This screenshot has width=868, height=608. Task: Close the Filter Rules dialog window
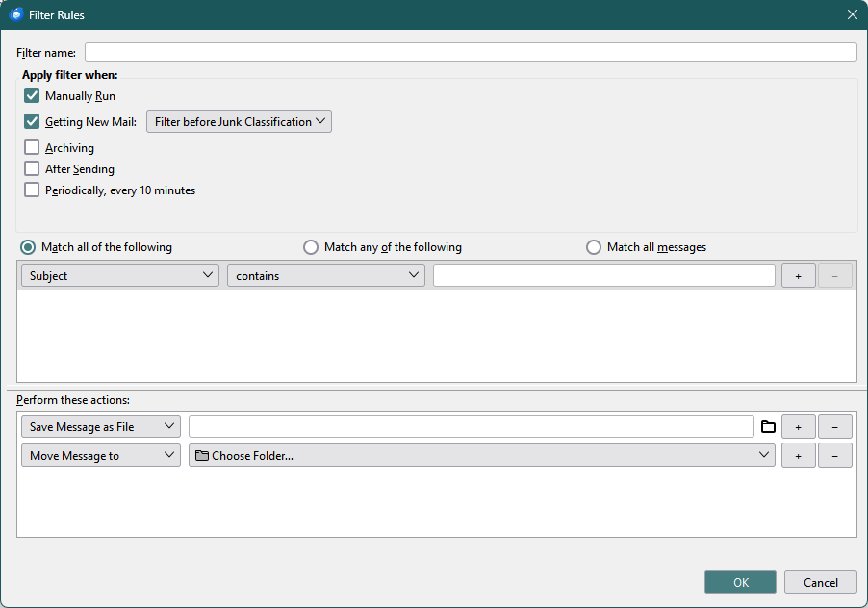point(852,14)
